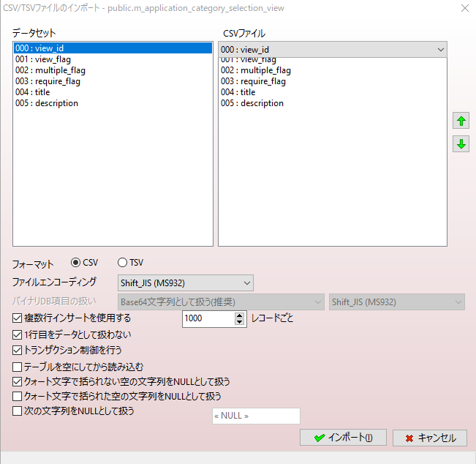Select the TSV format radio button
Image resolution: width=476 pixels, height=464 pixels.
pos(122,263)
